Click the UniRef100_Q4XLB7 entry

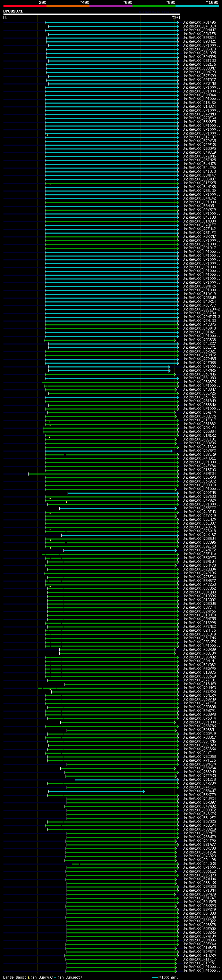click(x=199, y=535)
